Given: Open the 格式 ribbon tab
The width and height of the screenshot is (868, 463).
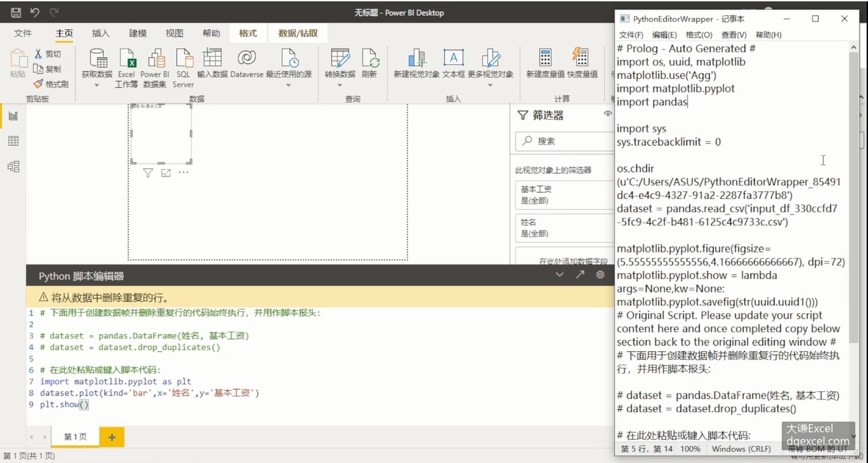Looking at the screenshot, I should point(248,33).
